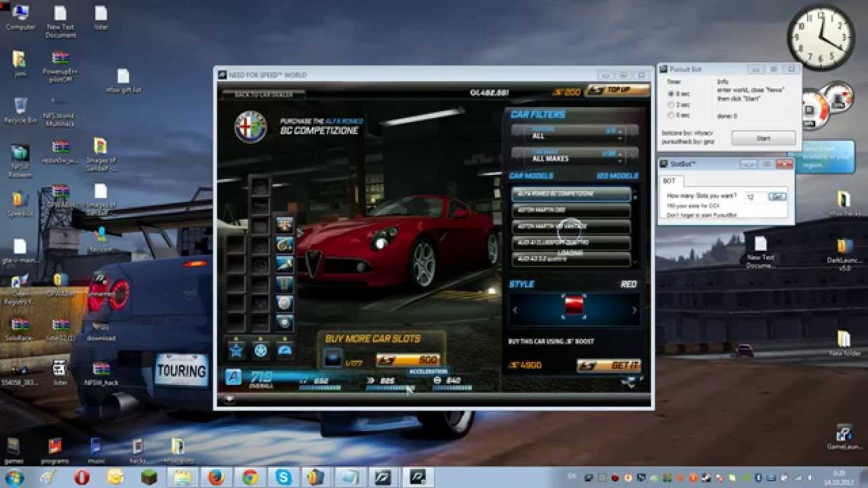Click the Alfa Romeo logo emblem
The height and width of the screenshot is (488, 868).
pyautogui.click(x=251, y=126)
